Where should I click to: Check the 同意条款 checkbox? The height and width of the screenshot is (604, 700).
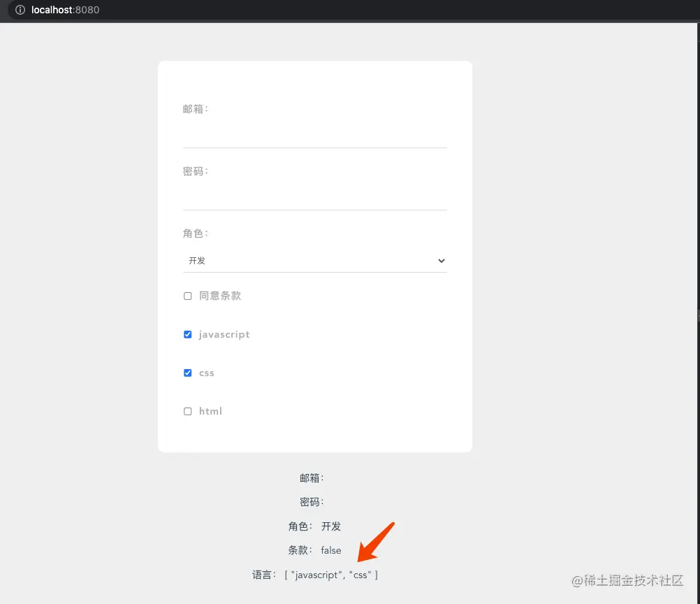coord(187,296)
